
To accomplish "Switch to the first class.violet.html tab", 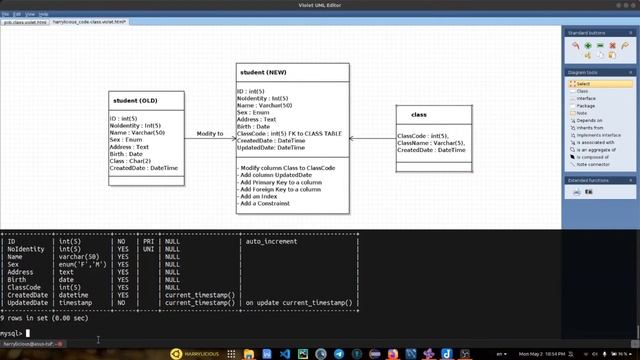I will [x=25, y=22].
